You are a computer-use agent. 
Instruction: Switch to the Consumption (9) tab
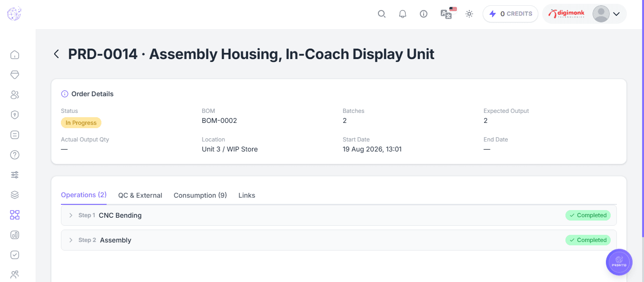(200, 195)
